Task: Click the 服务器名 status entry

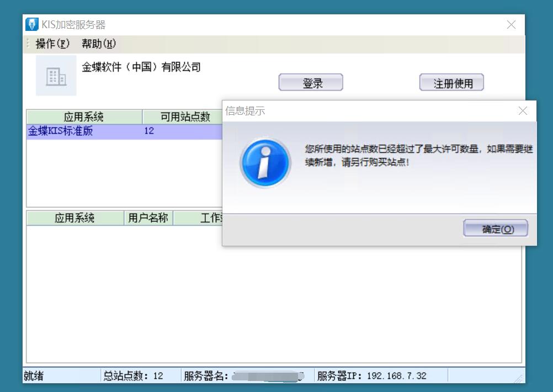Action: pyautogui.click(x=244, y=376)
